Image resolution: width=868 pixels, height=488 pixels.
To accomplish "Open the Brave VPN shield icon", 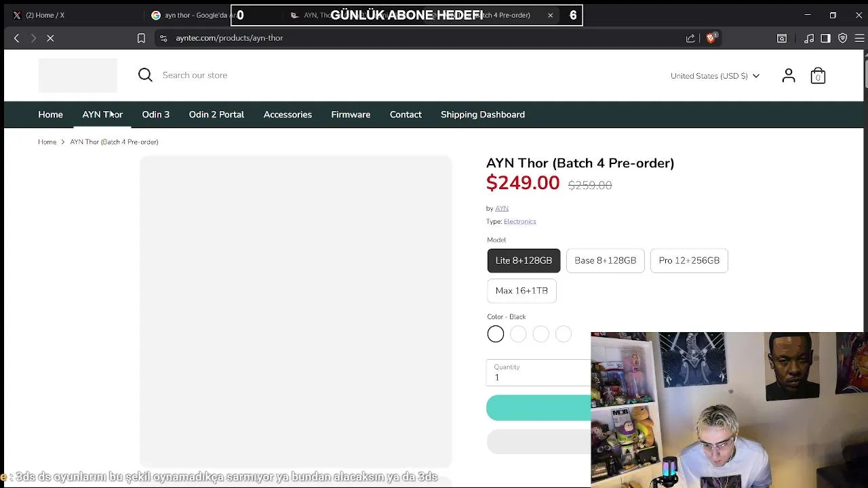I will coord(842,38).
